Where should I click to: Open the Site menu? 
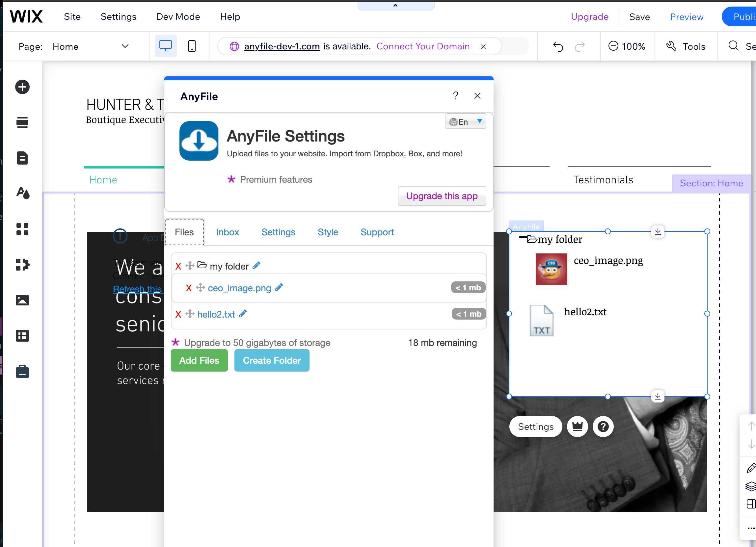pyautogui.click(x=72, y=17)
